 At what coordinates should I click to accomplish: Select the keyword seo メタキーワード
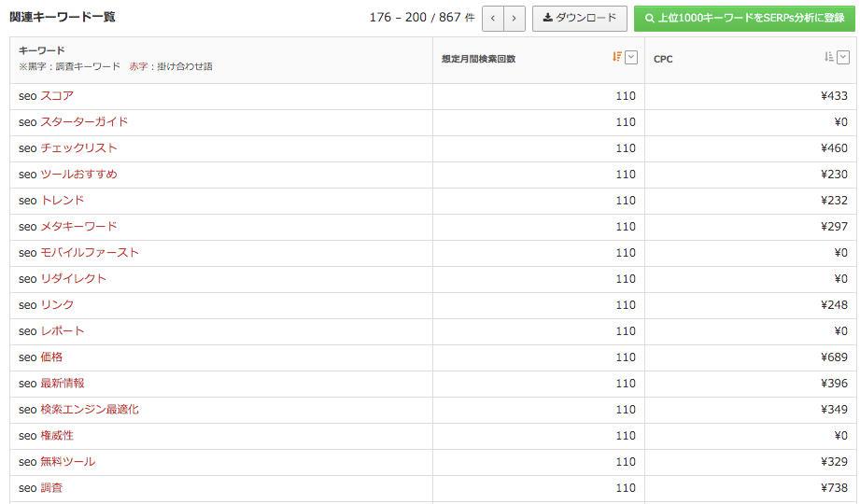click(x=68, y=227)
